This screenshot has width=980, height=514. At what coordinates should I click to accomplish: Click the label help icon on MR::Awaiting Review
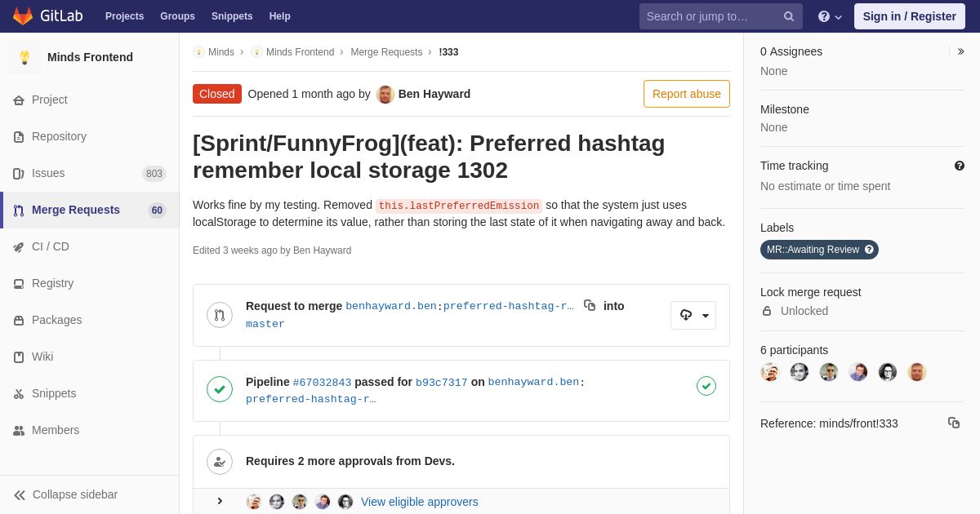pos(869,250)
